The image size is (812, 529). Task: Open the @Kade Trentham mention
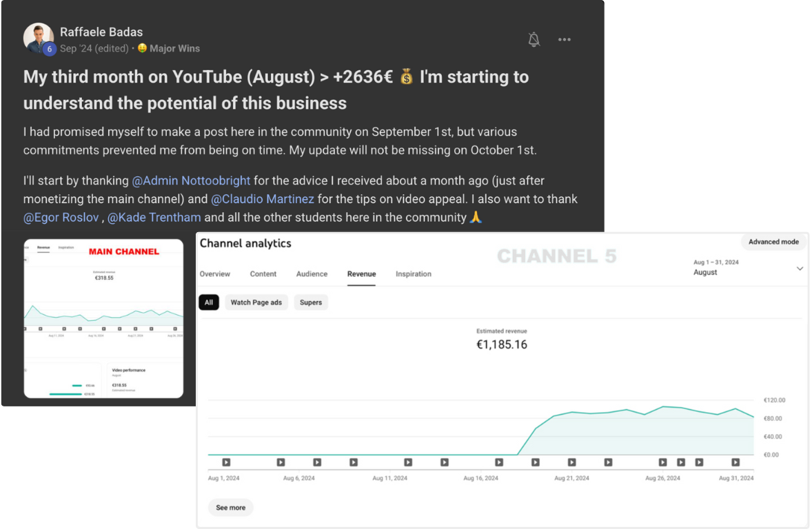point(154,218)
